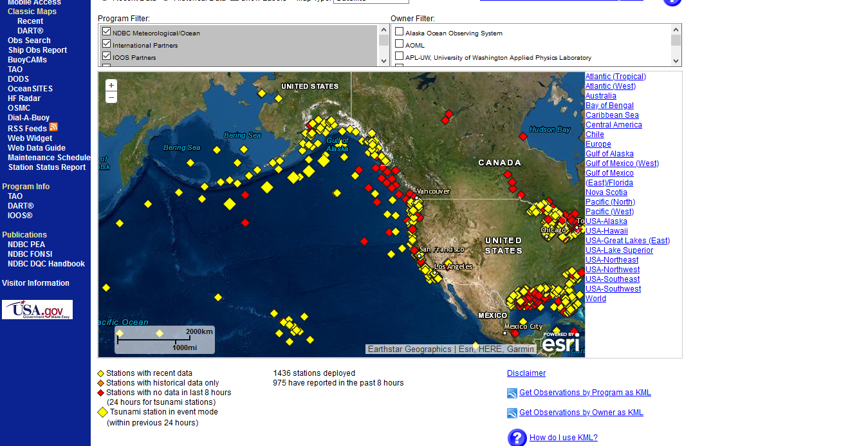Open HF Radar page
The image size is (868, 446).
pos(24,98)
